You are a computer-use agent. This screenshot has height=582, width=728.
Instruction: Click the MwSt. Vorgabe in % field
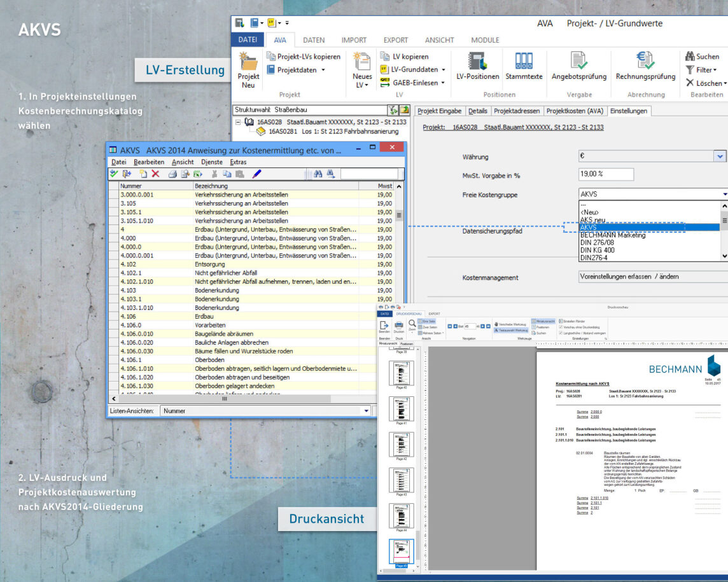pyautogui.click(x=606, y=174)
